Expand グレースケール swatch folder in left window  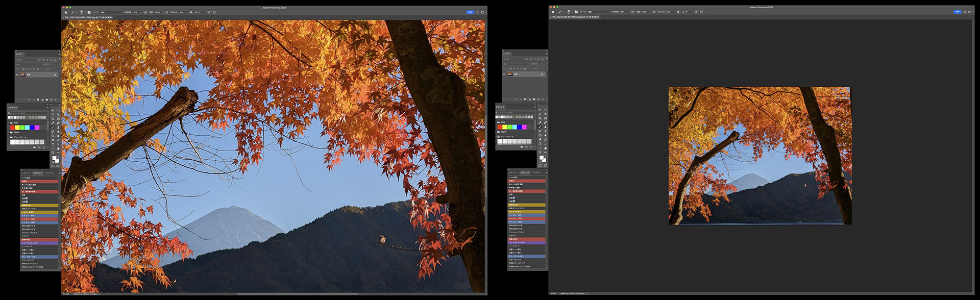[x=9, y=137]
